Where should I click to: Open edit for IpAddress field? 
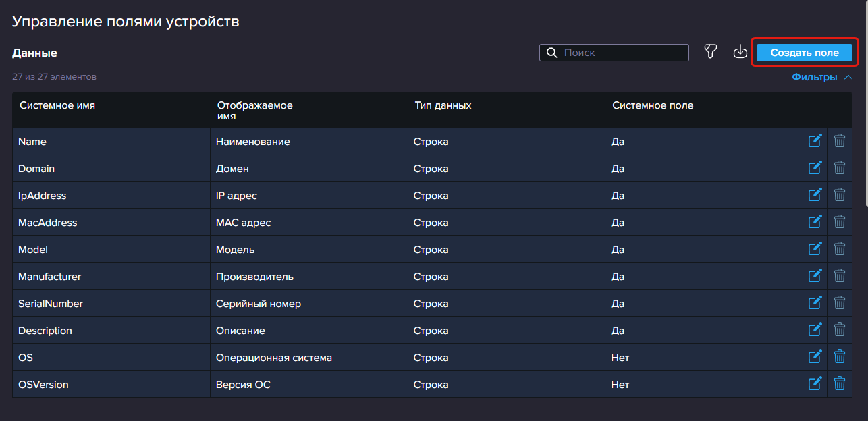click(x=815, y=195)
